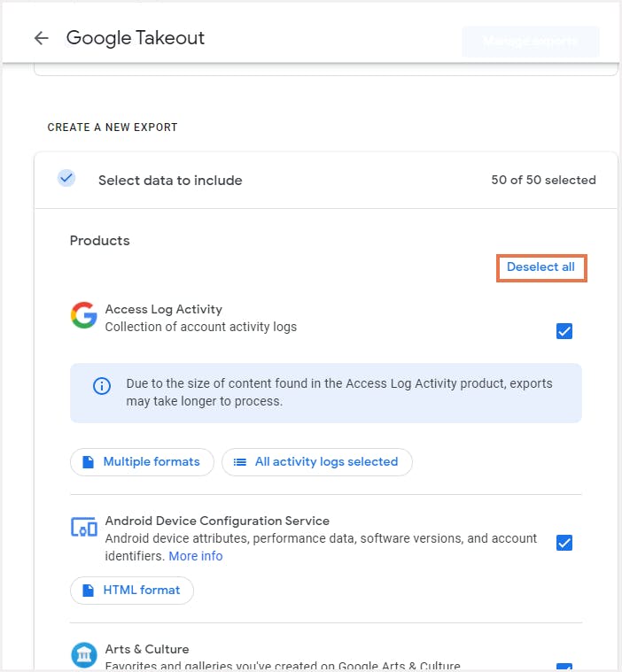Open HTML format options for Android service
The width and height of the screenshot is (622, 672).
pyautogui.click(x=132, y=591)
